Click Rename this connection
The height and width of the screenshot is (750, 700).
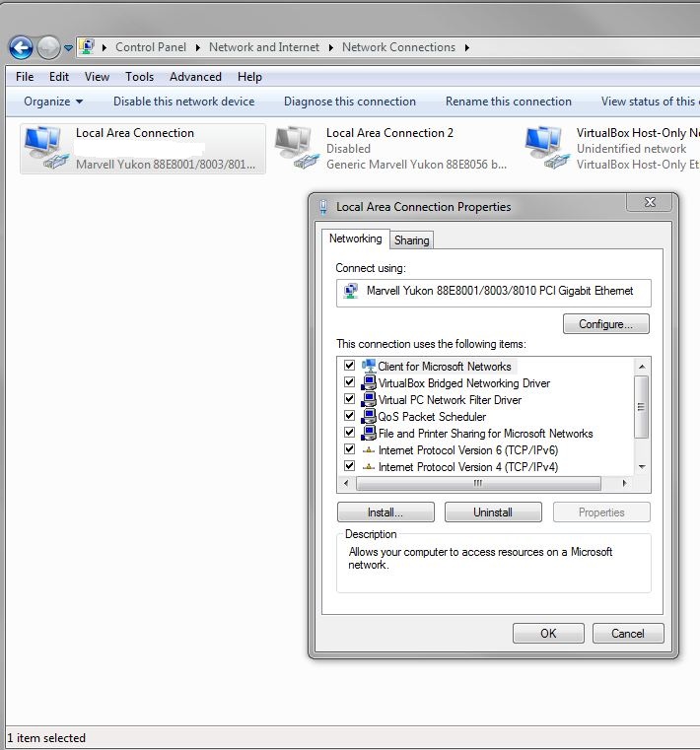[x=509, y=102]
